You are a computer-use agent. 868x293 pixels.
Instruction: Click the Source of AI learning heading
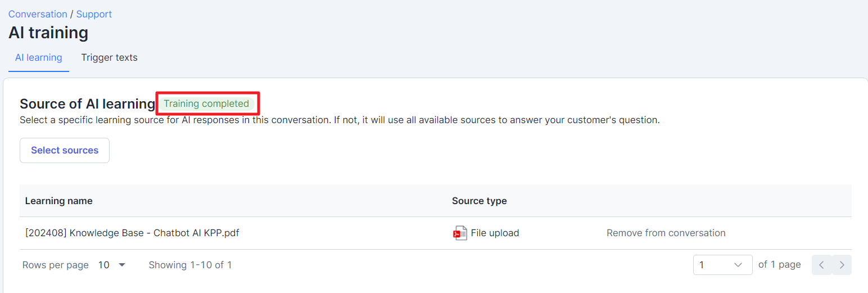point(87,103)
